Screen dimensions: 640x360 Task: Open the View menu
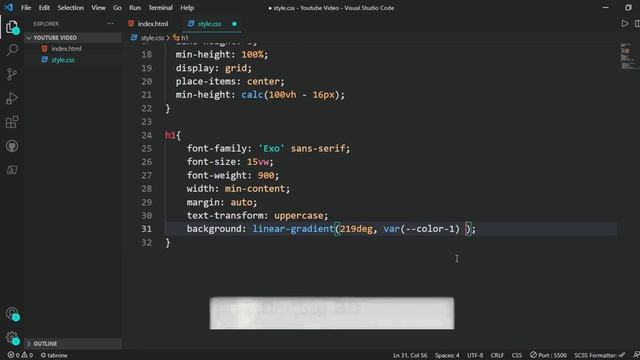98,8
